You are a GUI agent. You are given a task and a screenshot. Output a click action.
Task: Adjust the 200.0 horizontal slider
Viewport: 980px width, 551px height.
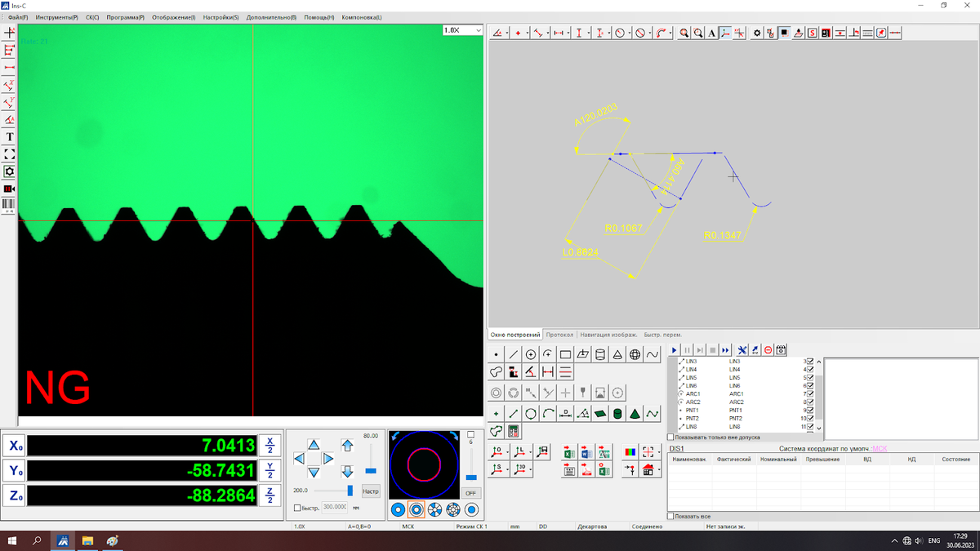click(350, 491)
